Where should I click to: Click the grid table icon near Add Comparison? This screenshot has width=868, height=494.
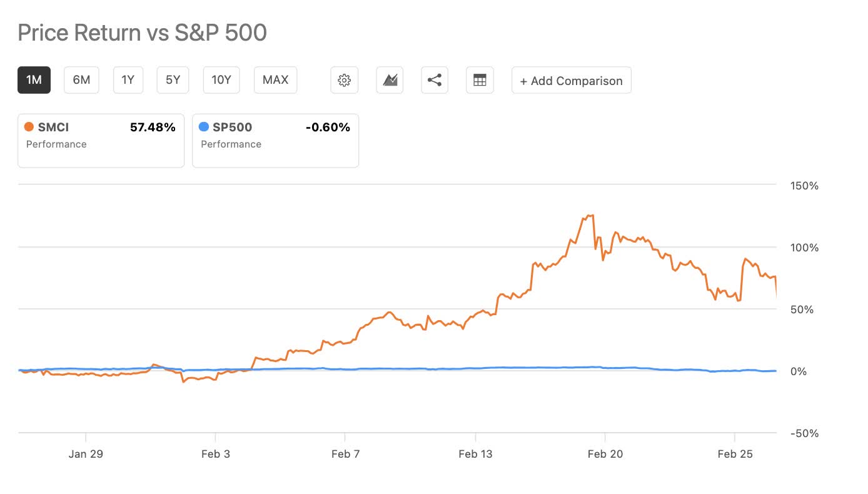480,80
